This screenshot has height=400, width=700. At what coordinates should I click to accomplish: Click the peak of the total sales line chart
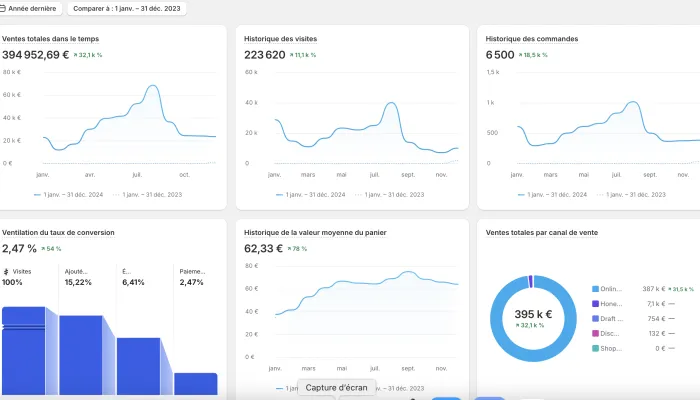(153, 85)
